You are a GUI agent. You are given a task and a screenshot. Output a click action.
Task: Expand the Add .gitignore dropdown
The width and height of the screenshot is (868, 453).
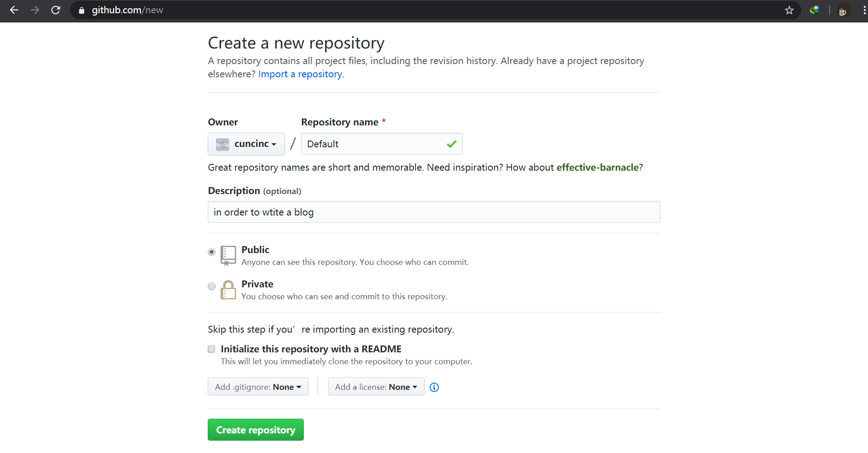click(x=258, y=387)
